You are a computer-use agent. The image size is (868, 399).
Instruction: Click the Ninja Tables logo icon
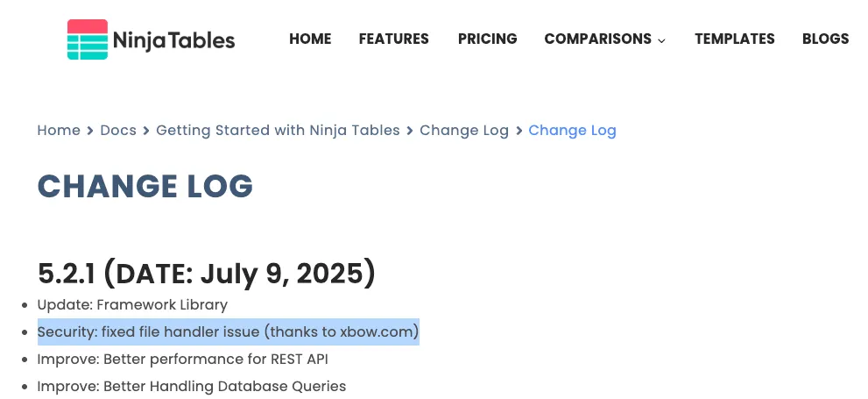[88, 39]
